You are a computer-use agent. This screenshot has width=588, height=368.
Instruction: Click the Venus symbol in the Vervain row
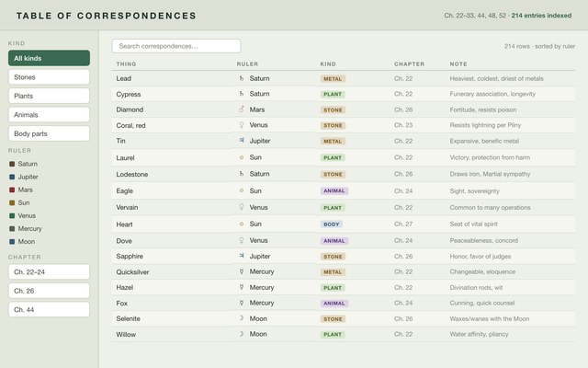click(x=242, y=207)
